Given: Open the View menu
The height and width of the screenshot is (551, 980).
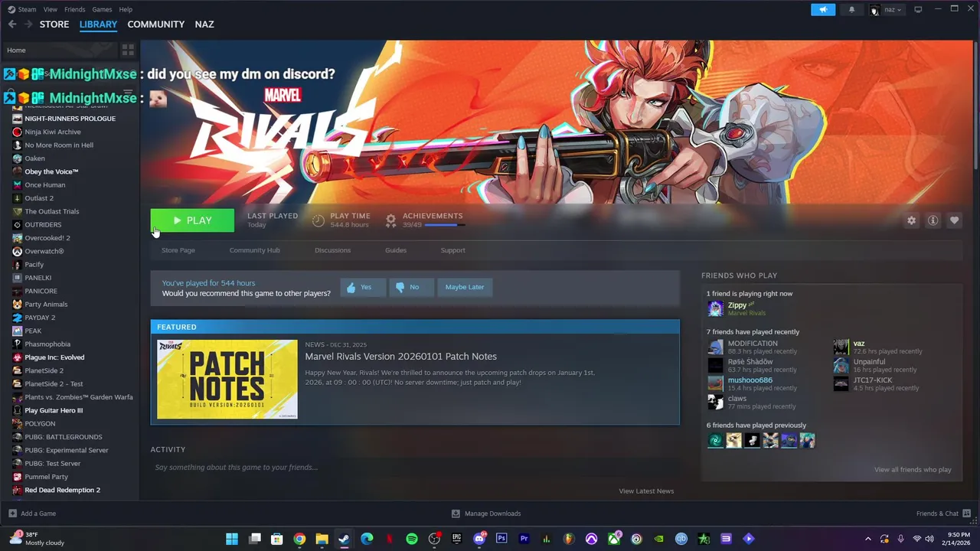Looking at the screenshot, I should [x=51, y=9].
